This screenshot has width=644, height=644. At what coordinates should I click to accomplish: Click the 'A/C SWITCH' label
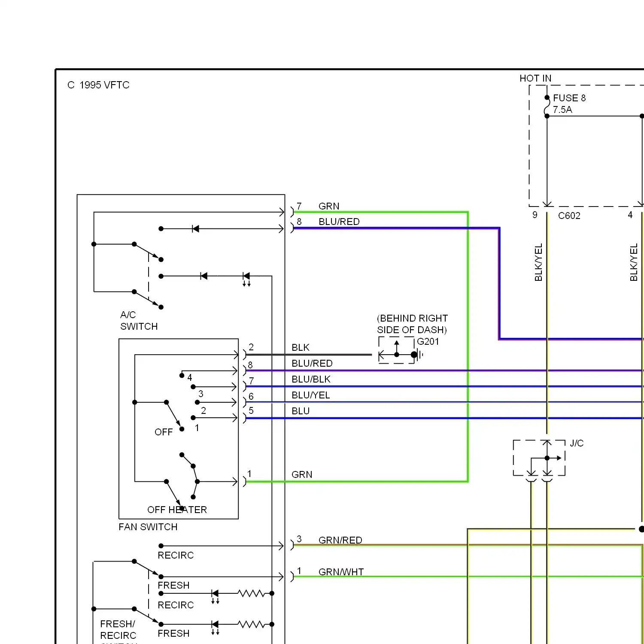tap(139, 321)
